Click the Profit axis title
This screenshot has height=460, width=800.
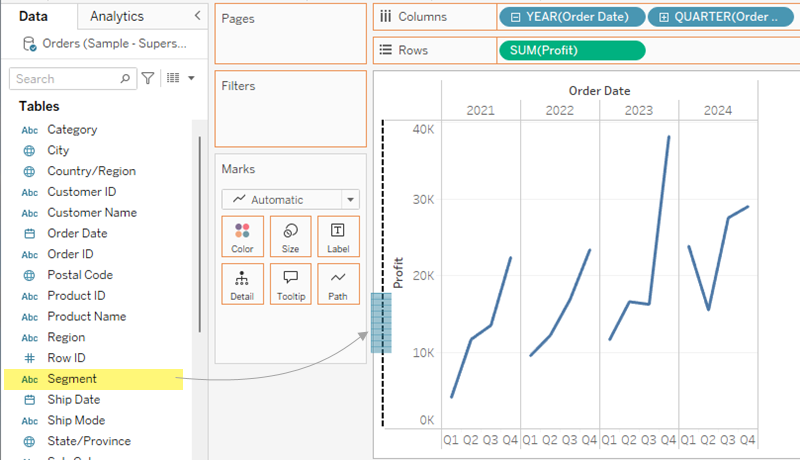coord(398,273)
